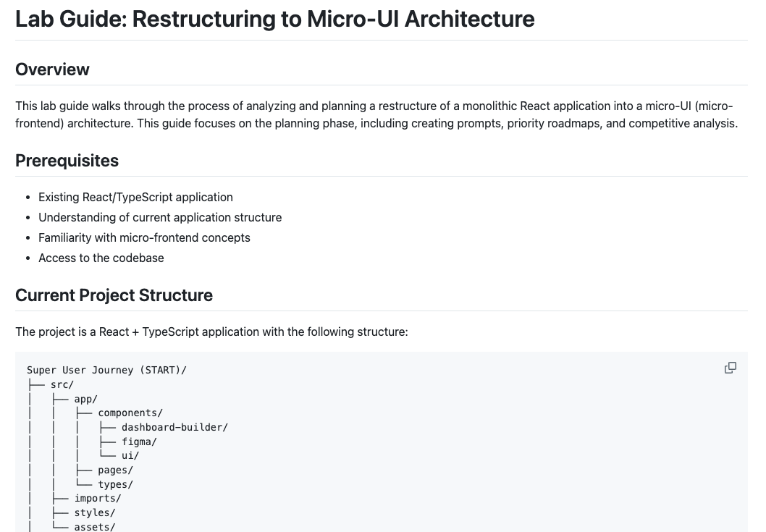Select the 'dashboard-builder/' tree line
This screenshot has width=766, height=532.
click(175, 427)
